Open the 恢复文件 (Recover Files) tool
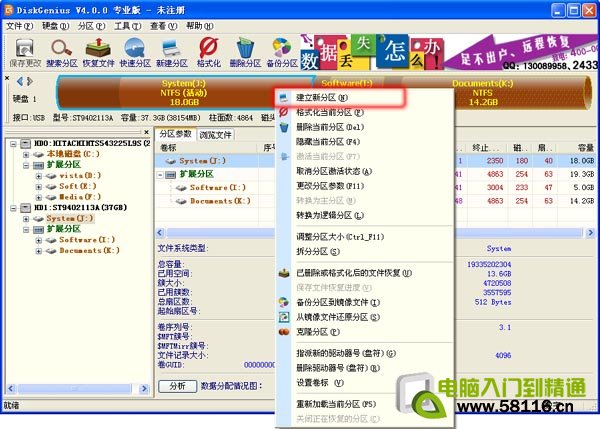 click(99, 52)
